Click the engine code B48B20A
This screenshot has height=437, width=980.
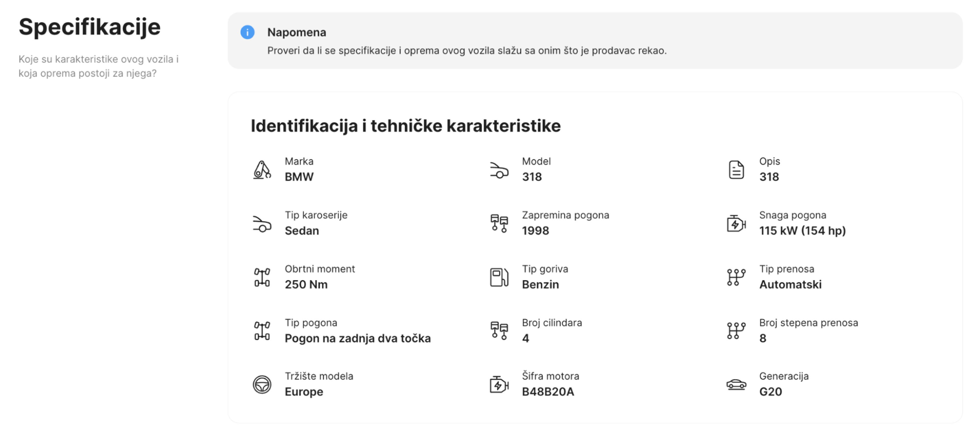(548, 392)
